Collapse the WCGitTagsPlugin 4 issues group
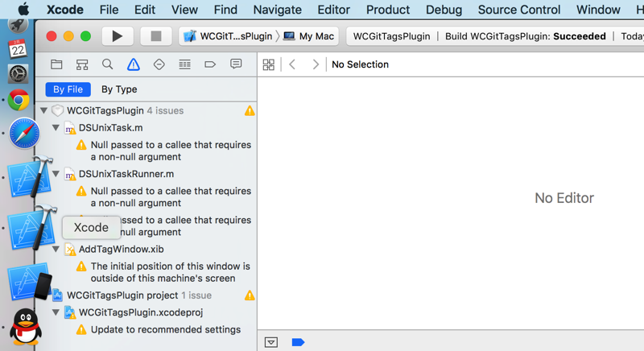Viewport: 644px width, 351px height. [44, 110]
